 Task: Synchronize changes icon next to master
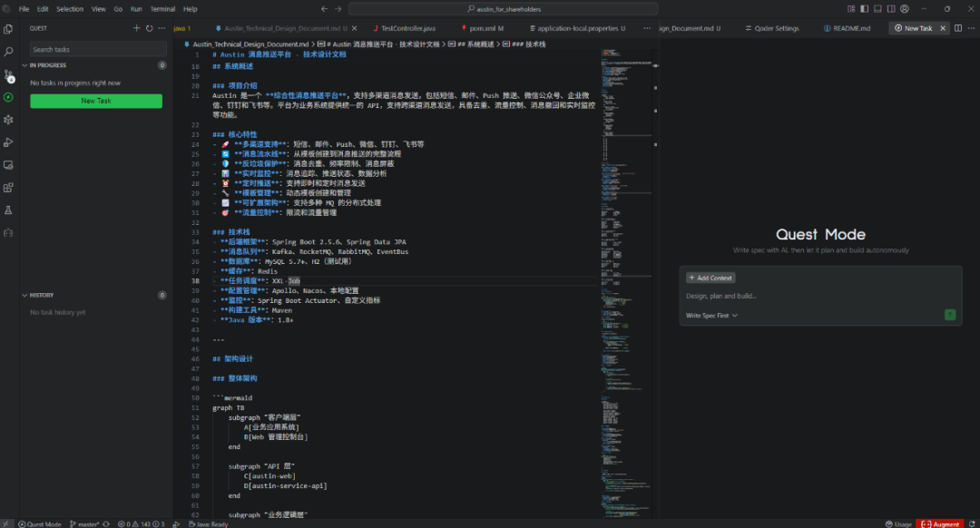[106, 523]
